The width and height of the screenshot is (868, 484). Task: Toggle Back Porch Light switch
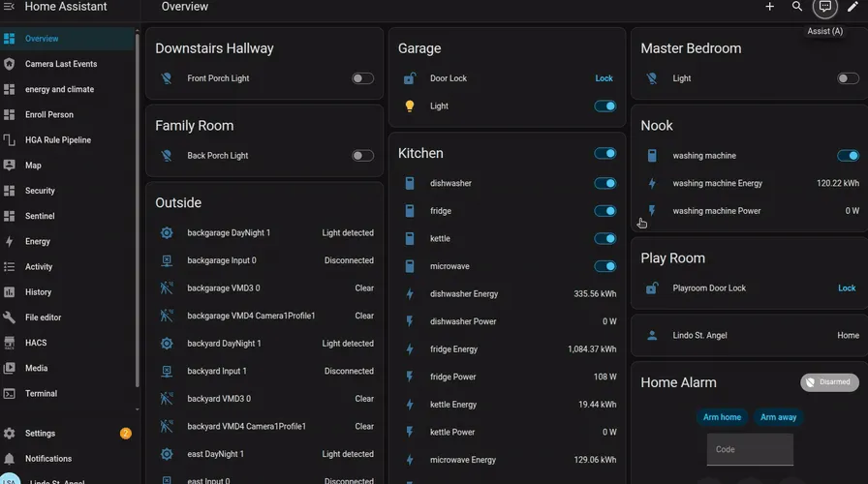pyautogui.click(x=362, y=156)
